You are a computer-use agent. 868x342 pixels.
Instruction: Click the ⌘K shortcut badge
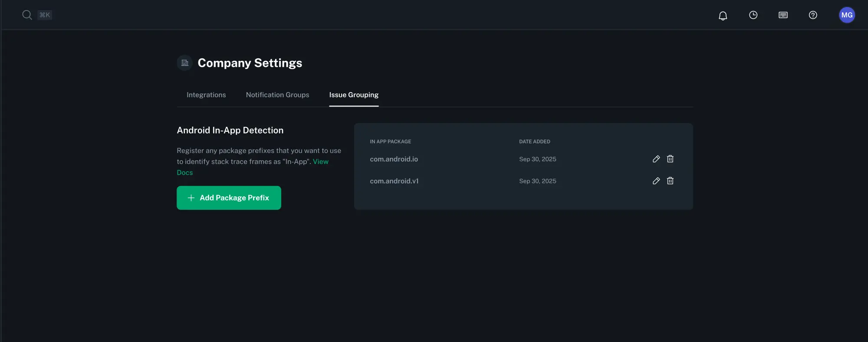coord(45,15)
